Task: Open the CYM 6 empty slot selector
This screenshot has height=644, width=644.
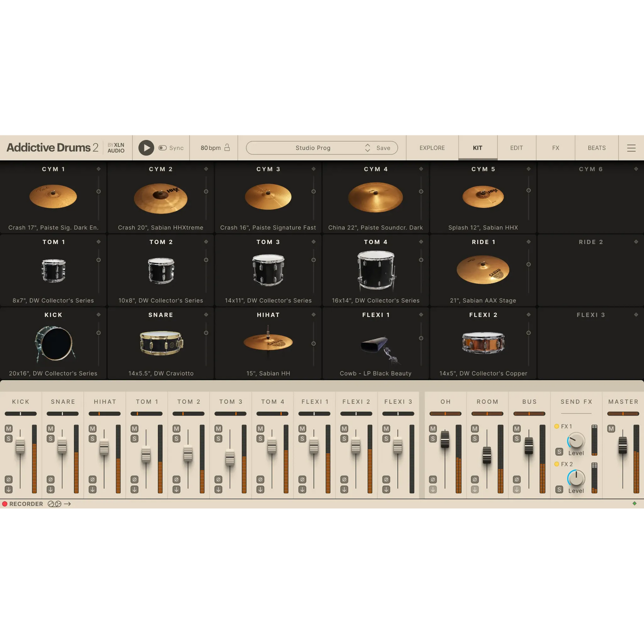Action: 636,169
